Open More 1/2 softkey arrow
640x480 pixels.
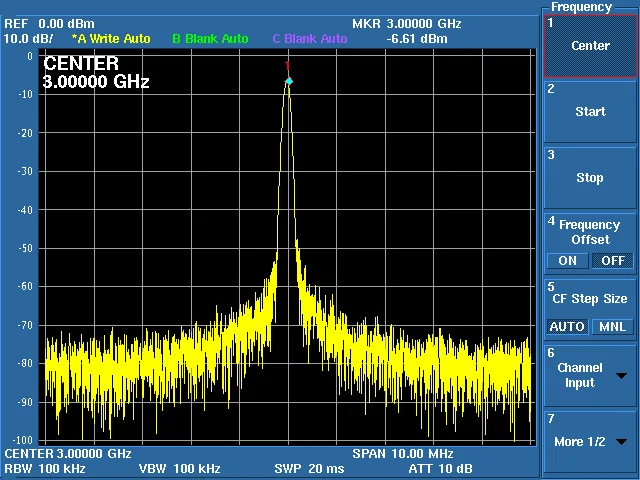tap(621, 442)
